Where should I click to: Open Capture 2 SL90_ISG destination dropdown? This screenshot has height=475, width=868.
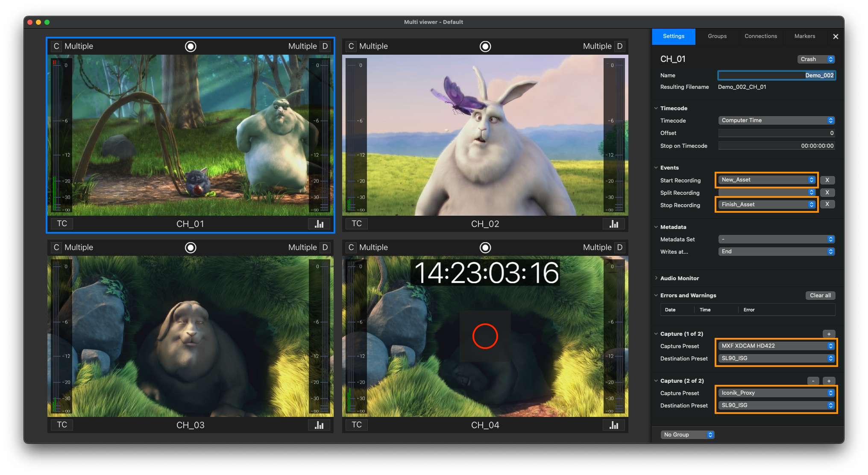pyautogui.click(x=777, y=405)
